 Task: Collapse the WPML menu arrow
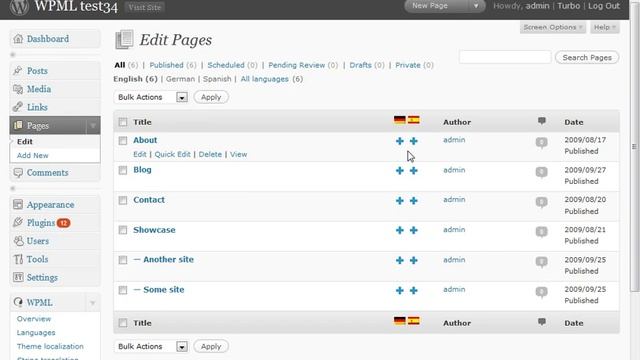pos(93,303)
